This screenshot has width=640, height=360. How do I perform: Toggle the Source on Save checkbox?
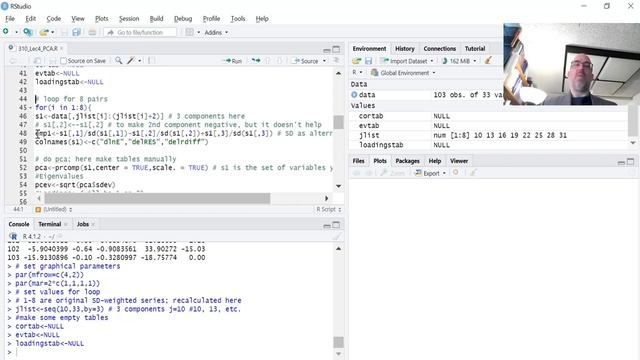[63, 61]
